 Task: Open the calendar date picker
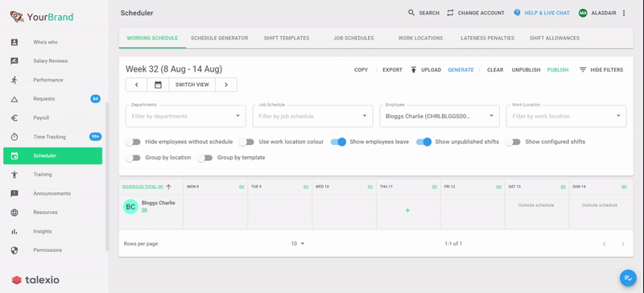[x=158, y=85]
